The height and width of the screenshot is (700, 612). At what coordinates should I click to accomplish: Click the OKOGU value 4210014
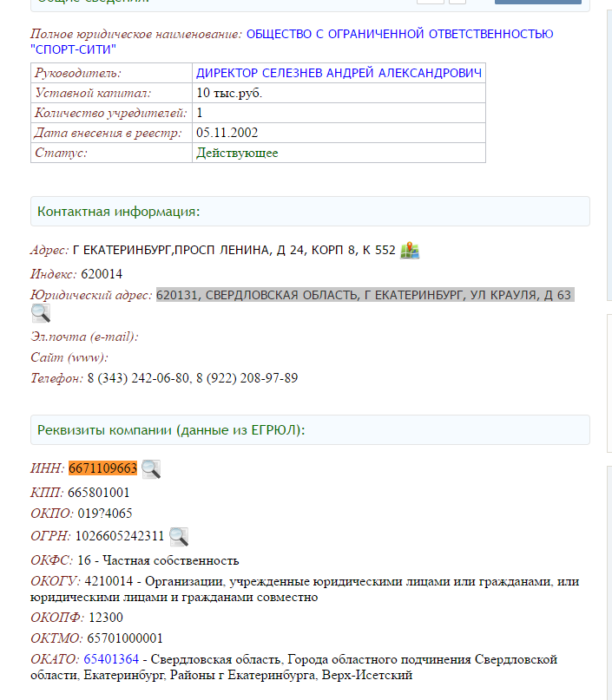(109, 581)
